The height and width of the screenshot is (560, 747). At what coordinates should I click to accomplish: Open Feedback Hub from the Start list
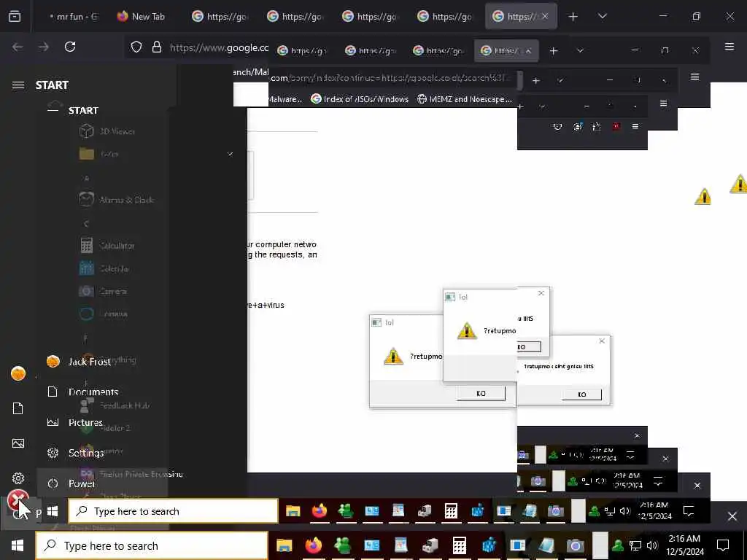(x=115, y=405)
